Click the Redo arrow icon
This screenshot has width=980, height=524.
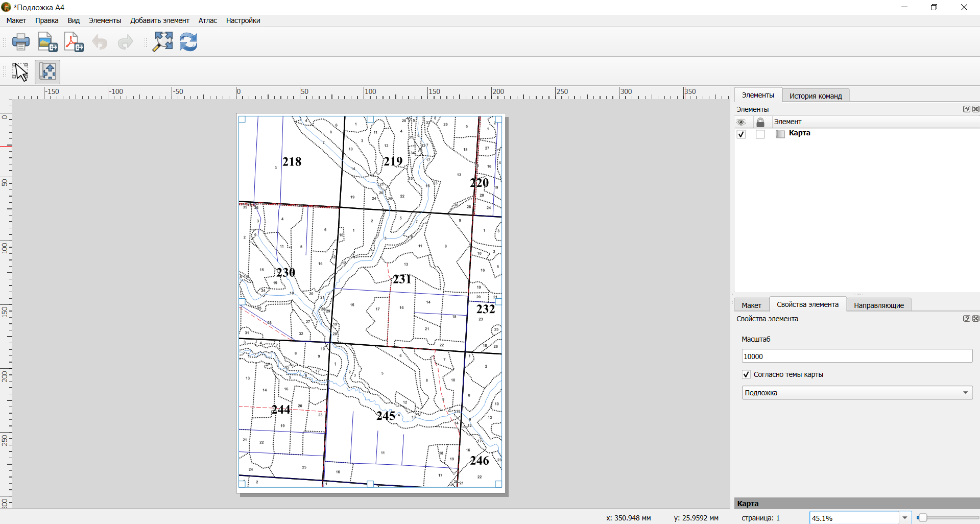pos(125,42)
